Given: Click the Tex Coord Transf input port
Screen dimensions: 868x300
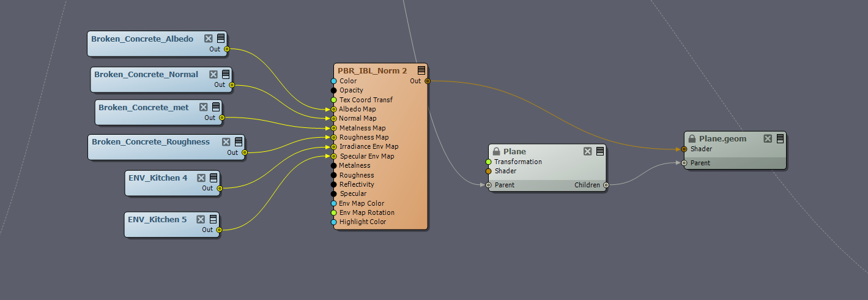Looking at the screenshot, I should [x=333, y=100].
